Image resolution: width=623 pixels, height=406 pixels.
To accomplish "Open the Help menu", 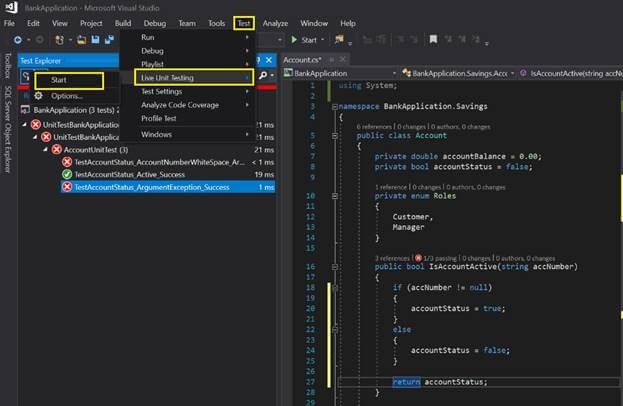I will click(348, 23).
